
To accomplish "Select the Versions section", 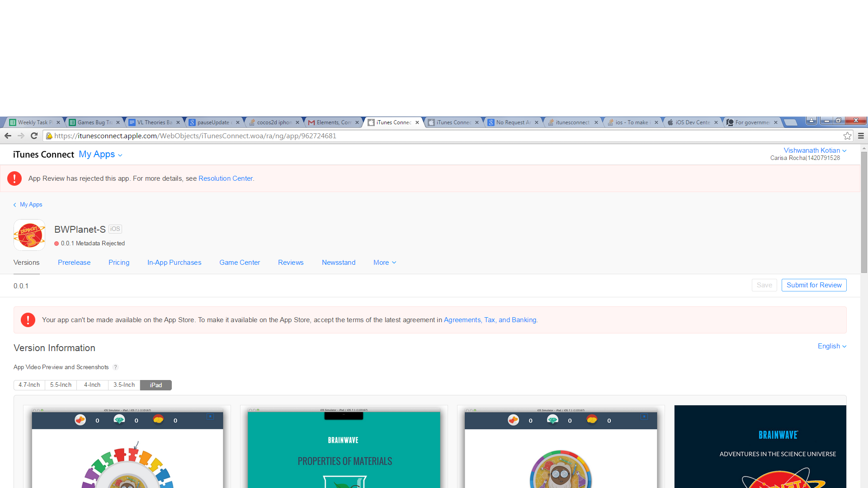I will (x=27, y=263).
